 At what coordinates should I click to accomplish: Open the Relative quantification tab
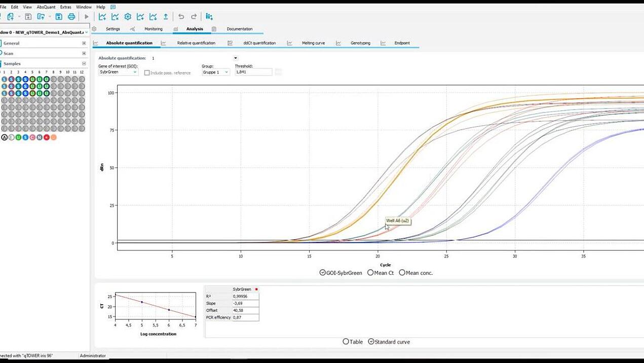(196, 43)
